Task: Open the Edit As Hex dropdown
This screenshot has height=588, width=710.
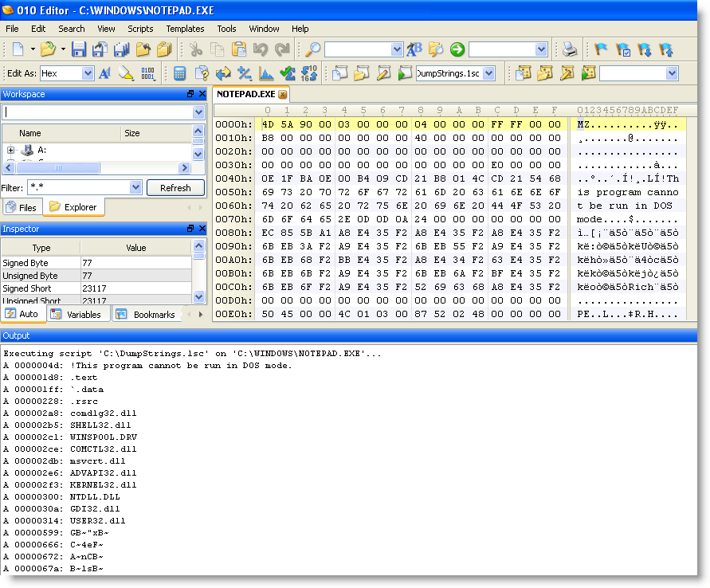Action: click(88, 73)
